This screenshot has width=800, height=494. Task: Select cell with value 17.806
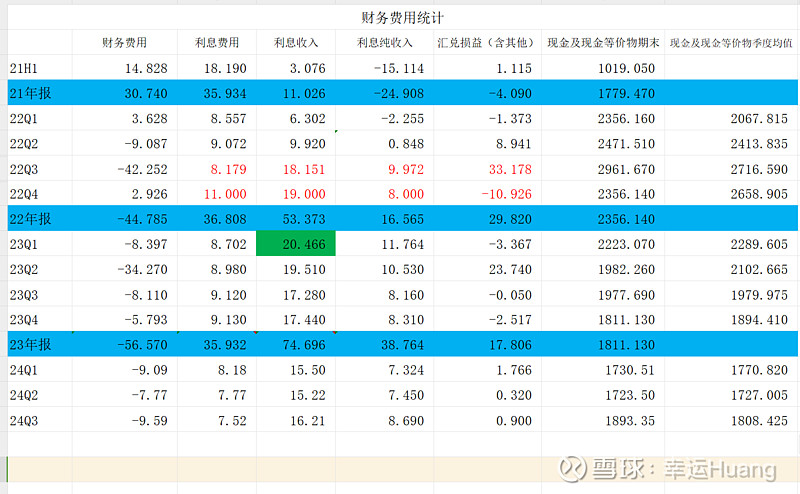pos(510,345)
